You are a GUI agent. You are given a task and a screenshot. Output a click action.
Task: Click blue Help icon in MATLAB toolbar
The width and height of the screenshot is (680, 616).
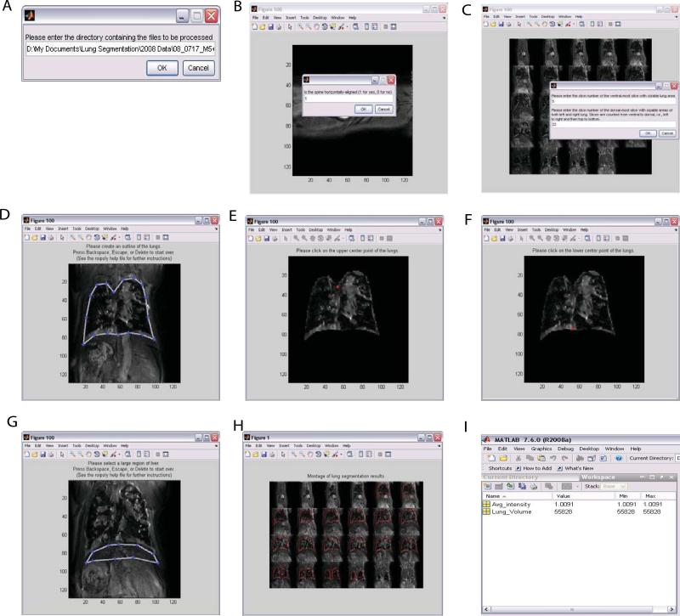point(619,458)
